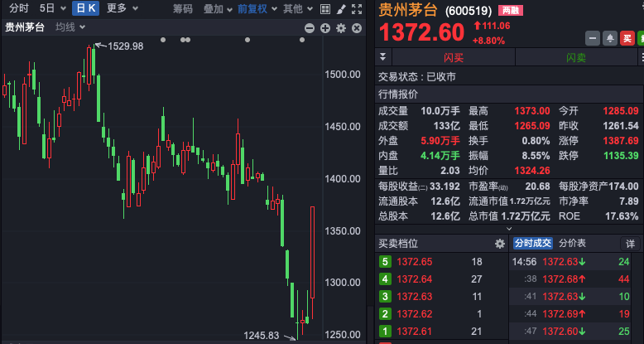Viewport: 644px width, 344px height.
Task: Click the 闪卖 flash sell button
Action: tap(576, 57)
